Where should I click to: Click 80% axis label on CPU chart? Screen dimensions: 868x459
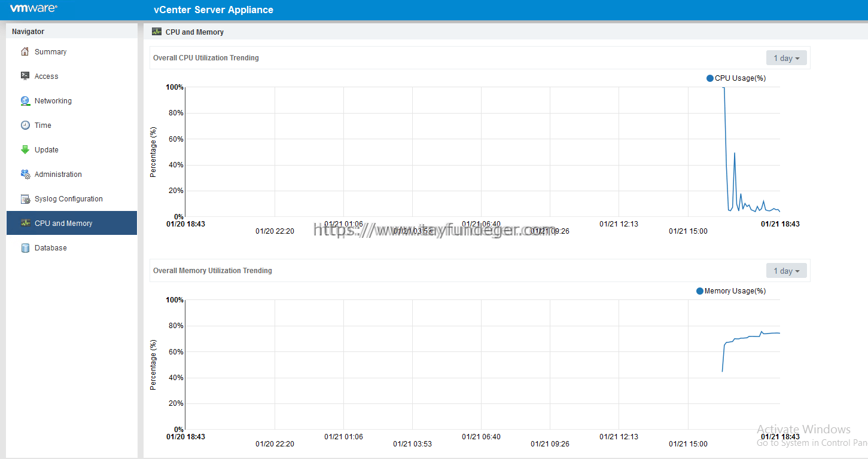pos(175,113)
